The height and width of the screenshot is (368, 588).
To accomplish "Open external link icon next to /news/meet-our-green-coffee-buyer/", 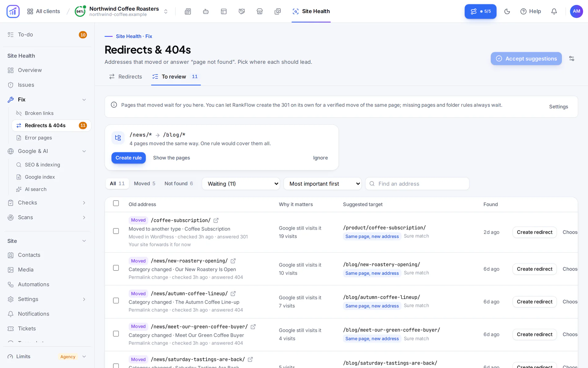I will (253, 327).
